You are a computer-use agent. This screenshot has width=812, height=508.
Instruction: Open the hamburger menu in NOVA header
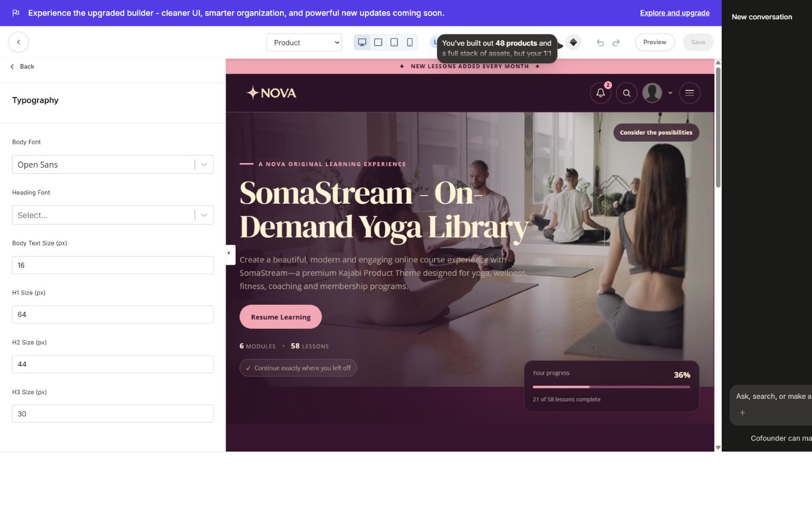point(690,93)
